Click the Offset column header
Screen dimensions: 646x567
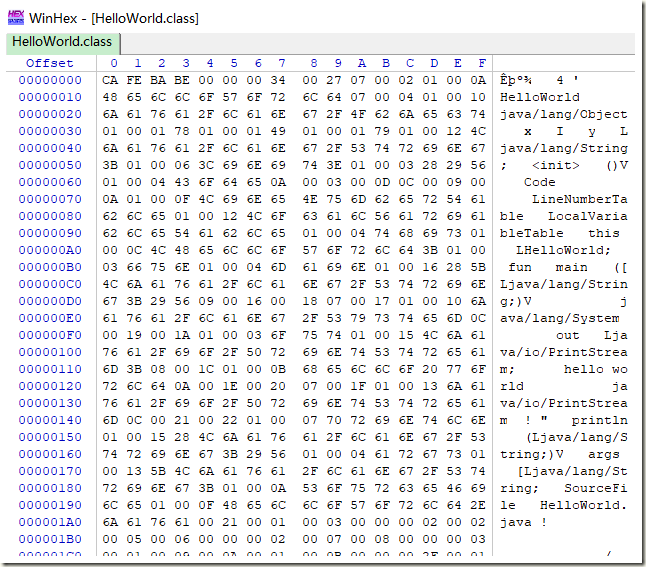tap(50, 63)
